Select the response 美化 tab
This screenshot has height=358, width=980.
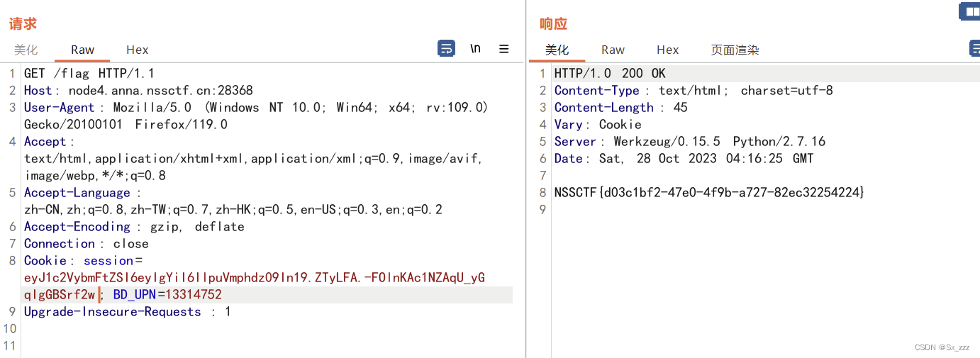pos(557,50)
